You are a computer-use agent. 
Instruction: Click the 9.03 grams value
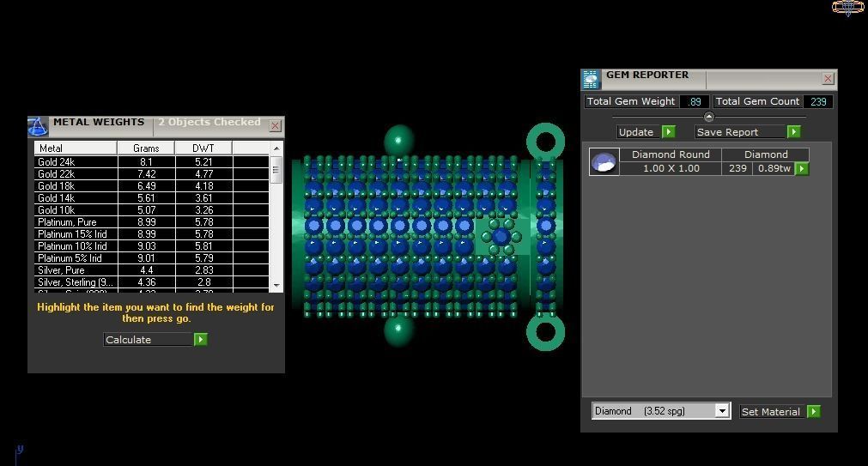click(x=146, y=246)
